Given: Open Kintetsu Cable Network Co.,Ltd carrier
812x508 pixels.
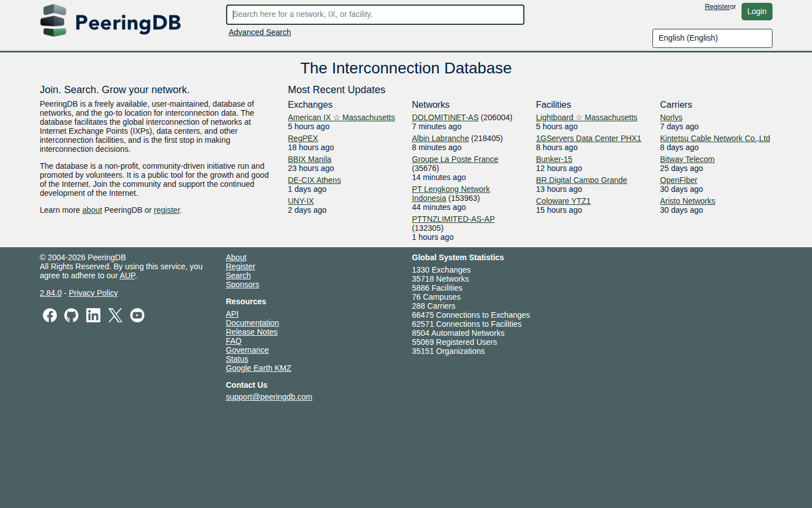Looking at the screenshot, I should click(x=715, y=138).
